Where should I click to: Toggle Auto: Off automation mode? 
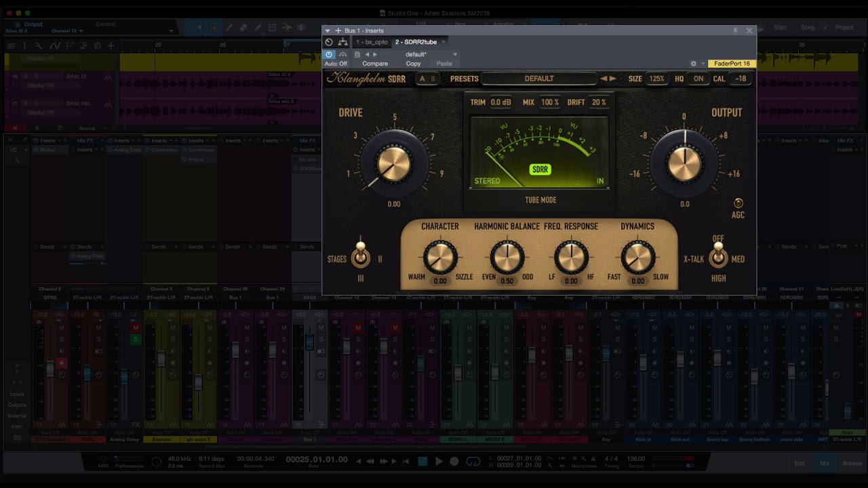click(336, 64)
